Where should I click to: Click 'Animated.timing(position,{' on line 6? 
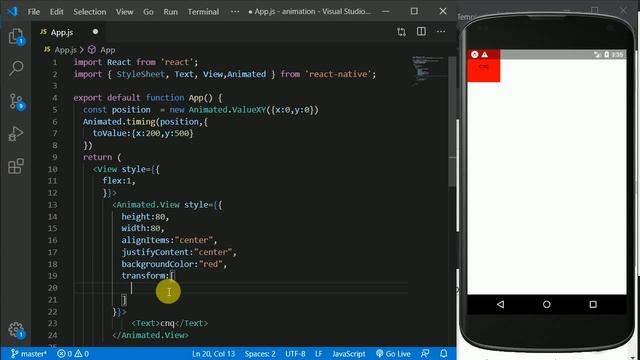[x=145, y=122]
